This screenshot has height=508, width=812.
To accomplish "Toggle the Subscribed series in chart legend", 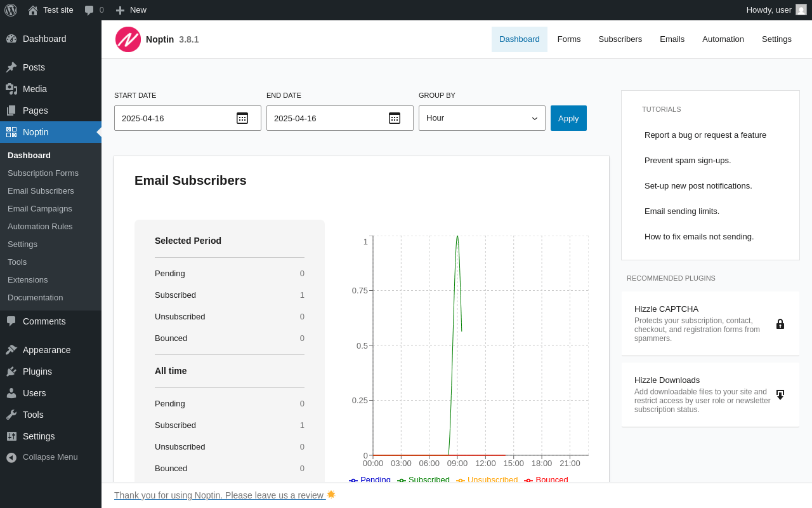I will click(x=424, y=479).
